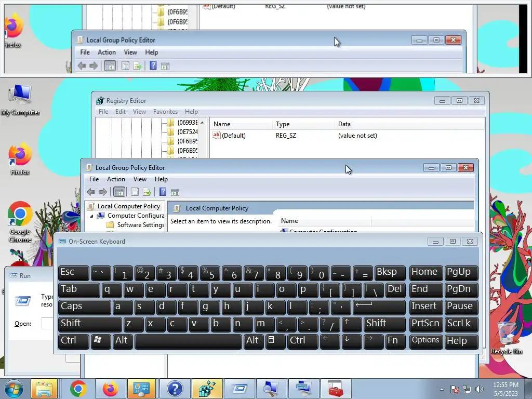Toggle the Fn key on On-Screen Keyboard
This screenshot has width=532, height=399.
tap(395, 341)
